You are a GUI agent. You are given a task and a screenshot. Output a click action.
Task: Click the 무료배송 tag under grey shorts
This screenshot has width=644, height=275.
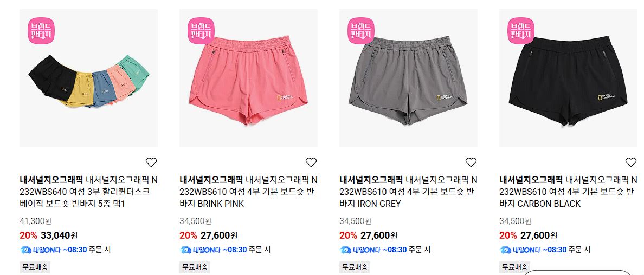pyautogui.click(x=355, y=267)
